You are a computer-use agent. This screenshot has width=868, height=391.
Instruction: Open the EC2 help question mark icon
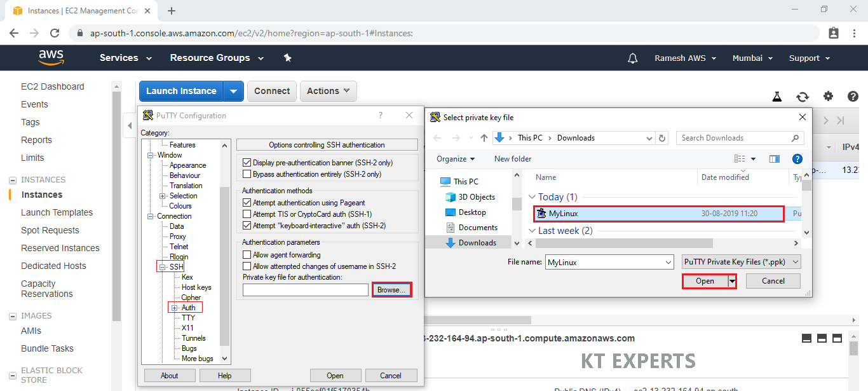(853, 97)
